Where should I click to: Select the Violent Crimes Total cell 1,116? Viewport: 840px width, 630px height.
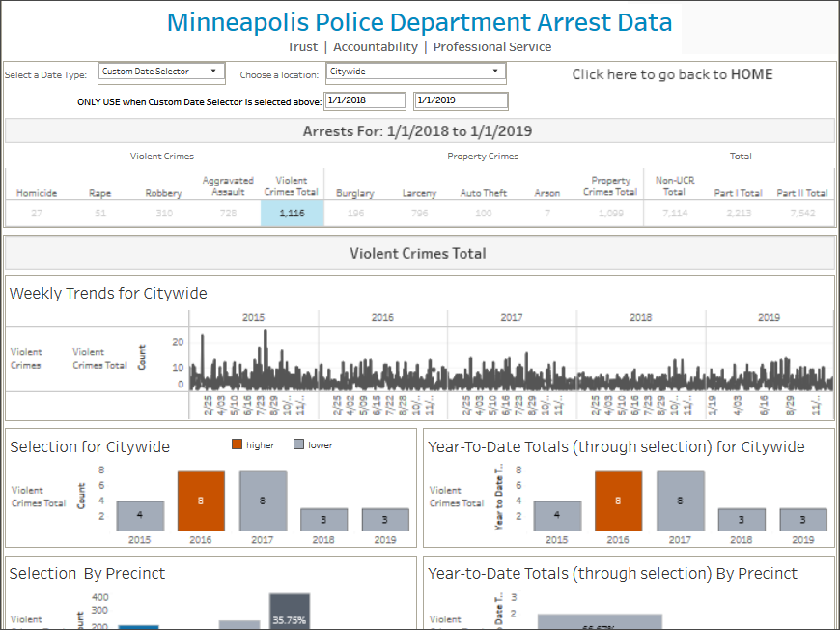292,213
